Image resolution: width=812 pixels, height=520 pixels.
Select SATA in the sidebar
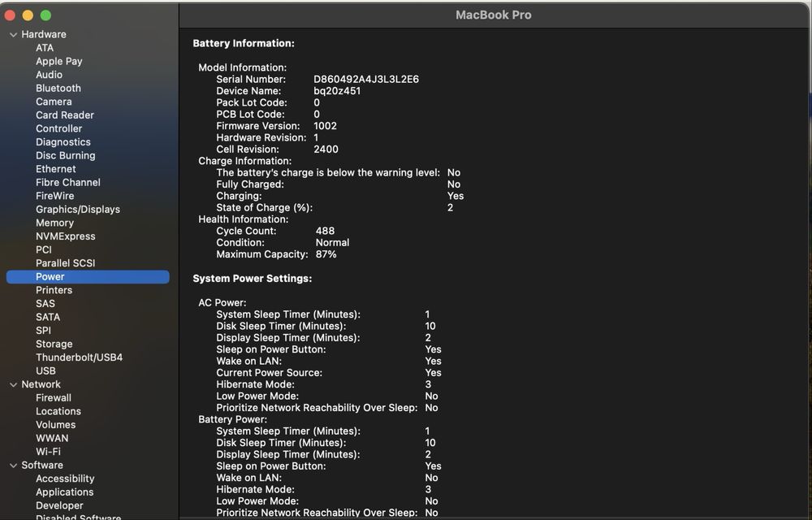[x=48, y=317]
